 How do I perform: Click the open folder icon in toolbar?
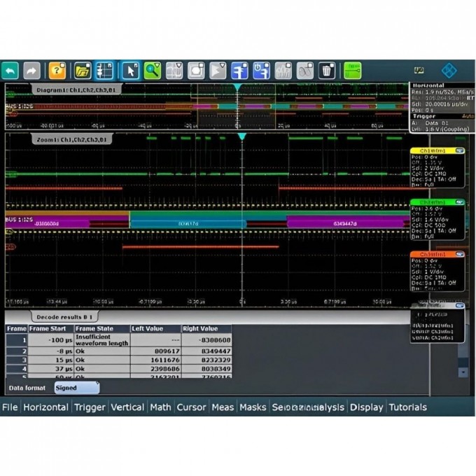(83, 71)
